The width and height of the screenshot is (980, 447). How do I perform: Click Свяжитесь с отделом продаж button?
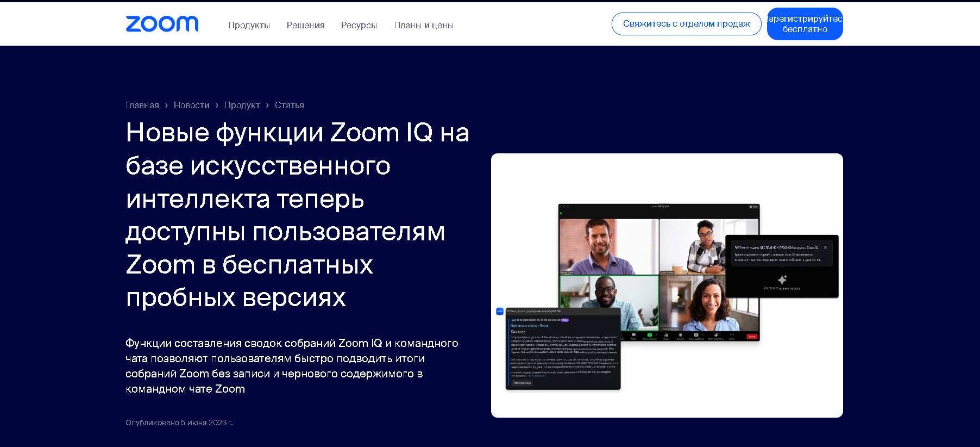(x=686, y=24)
